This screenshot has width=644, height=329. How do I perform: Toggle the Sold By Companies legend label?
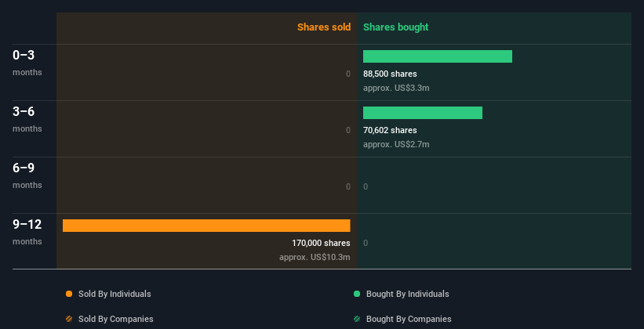tap(116, 319)
